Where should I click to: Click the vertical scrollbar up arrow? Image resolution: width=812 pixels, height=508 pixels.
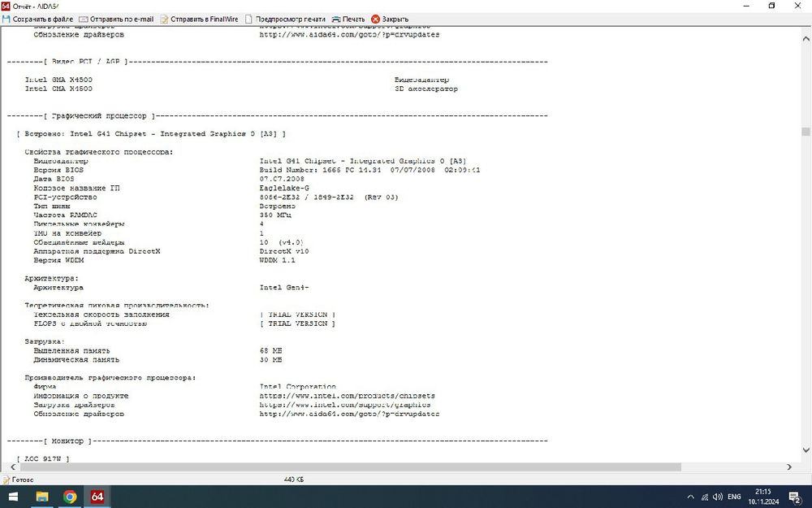(x=806, y=38)
